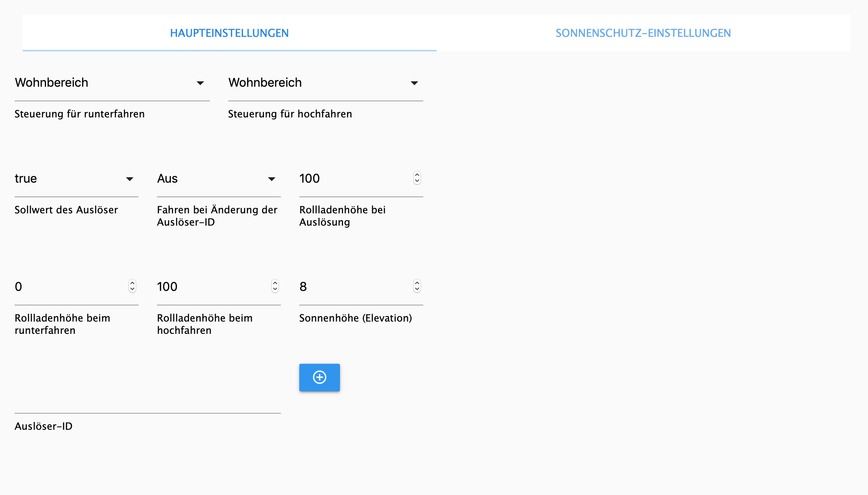Increase the Sonnenhöhe (Elevation) value
The height and width of the screenshot is (495, 868).
pyautogui.click(x=417, y=283)
